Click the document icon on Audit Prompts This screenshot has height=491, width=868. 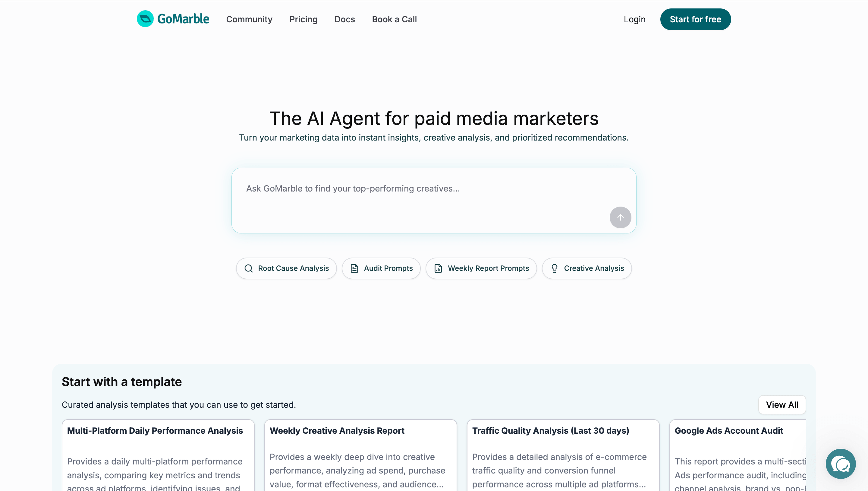354,268
